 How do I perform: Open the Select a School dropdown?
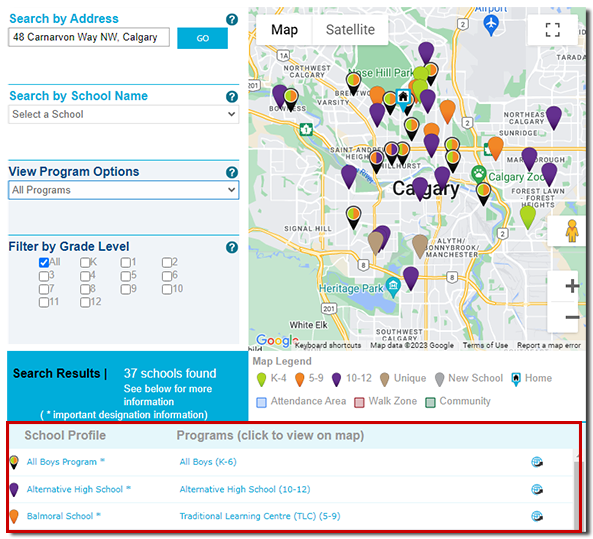coord(124,114)
